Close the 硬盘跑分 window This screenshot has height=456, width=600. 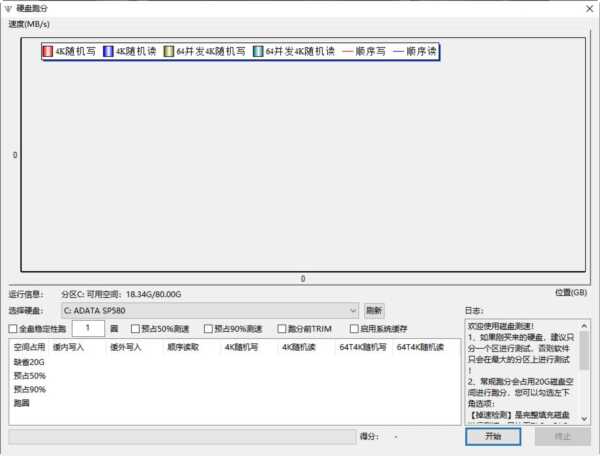[584, 8]
